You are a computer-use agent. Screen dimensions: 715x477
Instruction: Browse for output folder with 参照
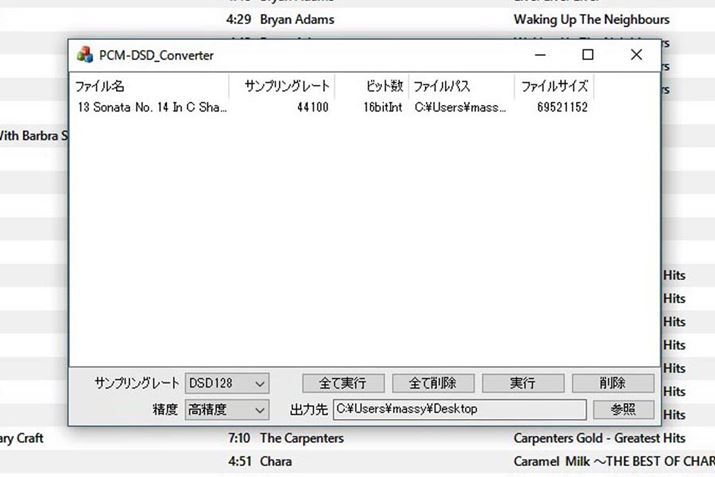tap(623, 409)
